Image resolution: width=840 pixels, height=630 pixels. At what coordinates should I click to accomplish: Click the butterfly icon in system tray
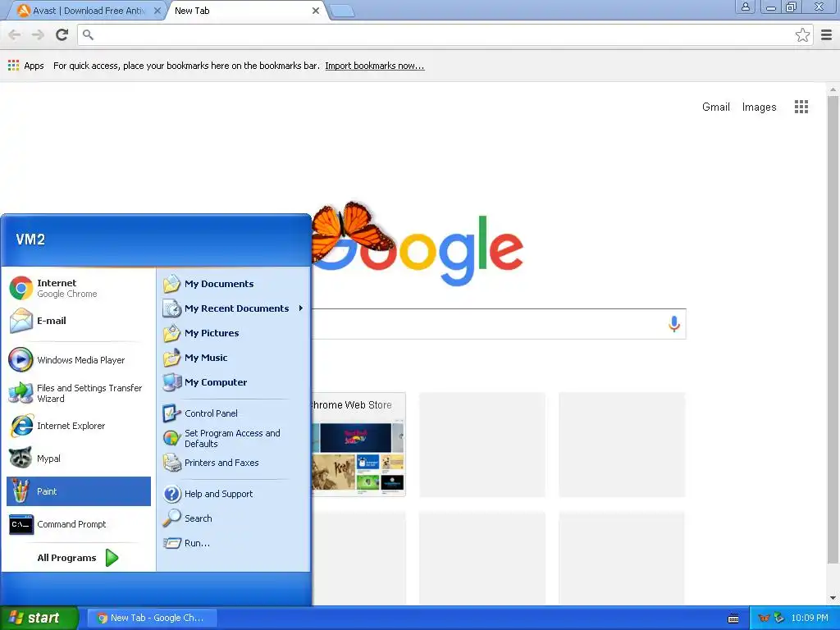764,619
